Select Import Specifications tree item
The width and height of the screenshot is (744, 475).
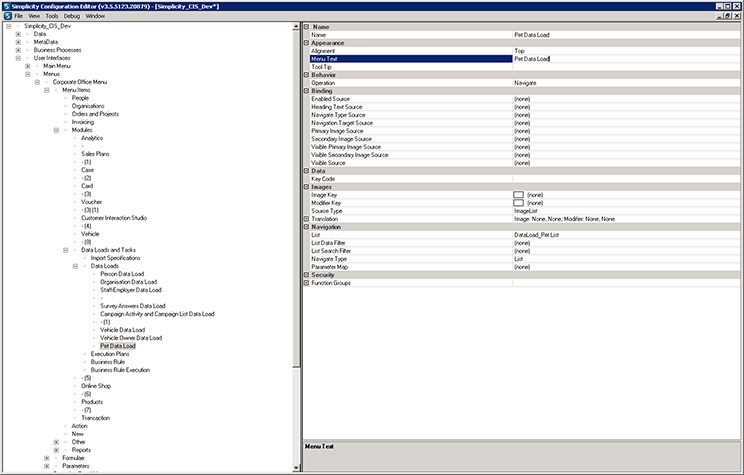(x=115, y=258)
